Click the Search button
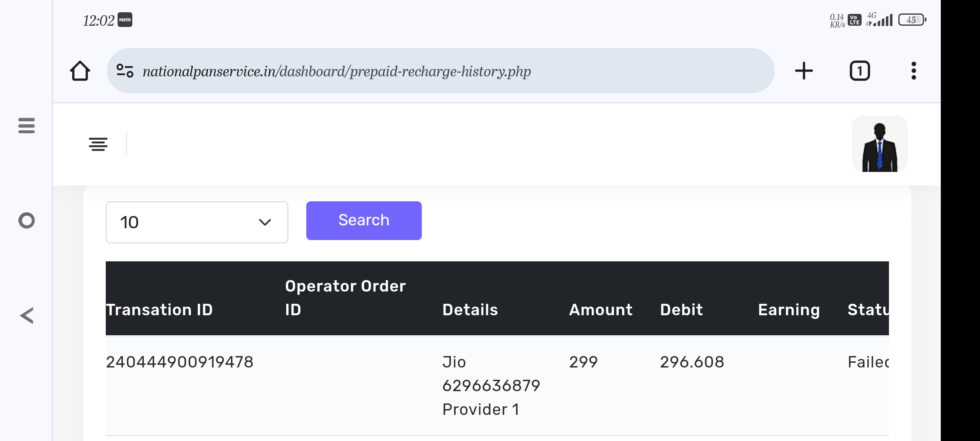This screenshot has width=980, height=441. tap(363, 220)
